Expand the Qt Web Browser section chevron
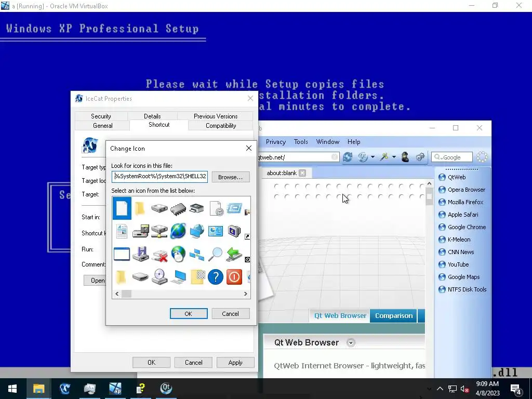The width and height of the screenshot is (532, 399). (x=351, y=343)
